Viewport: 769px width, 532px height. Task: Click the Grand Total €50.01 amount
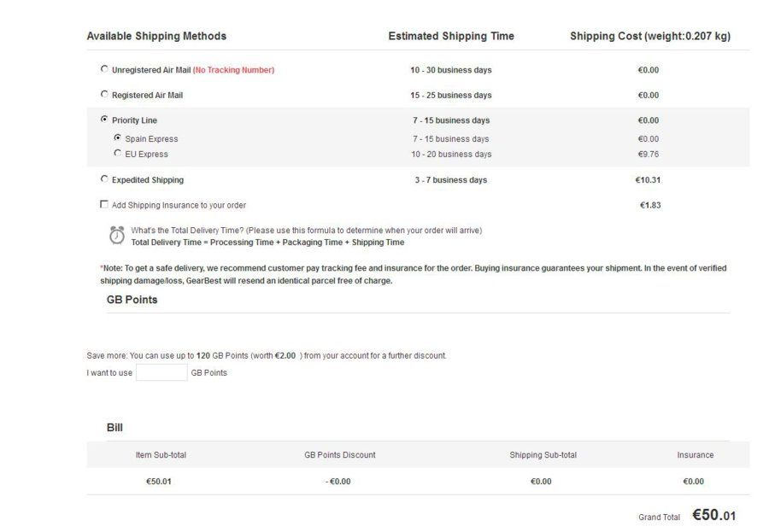[714, 515]
